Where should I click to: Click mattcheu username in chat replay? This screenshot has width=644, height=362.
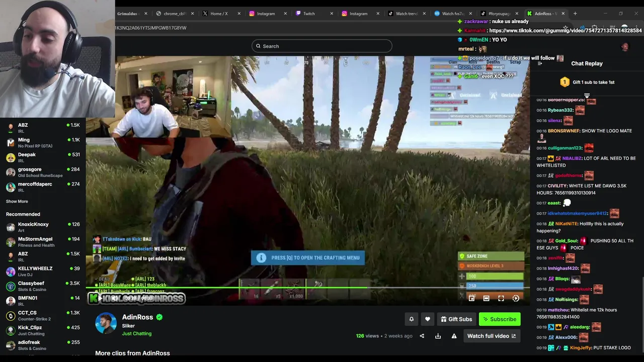click(558, 310)
